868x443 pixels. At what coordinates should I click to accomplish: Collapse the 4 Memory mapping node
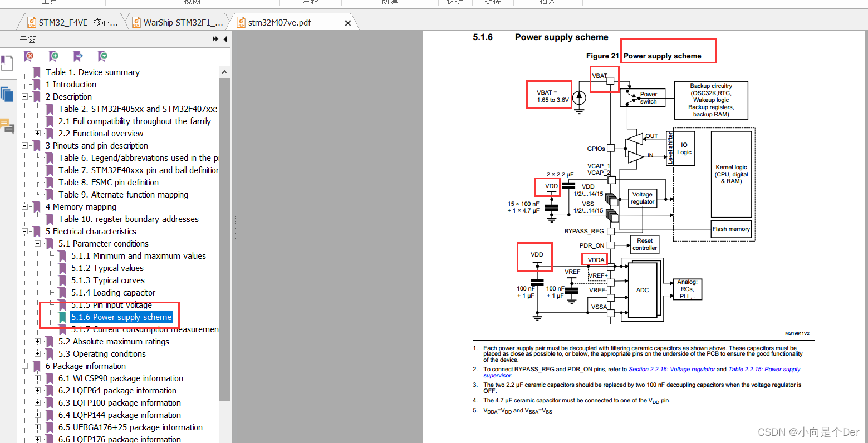24,207
